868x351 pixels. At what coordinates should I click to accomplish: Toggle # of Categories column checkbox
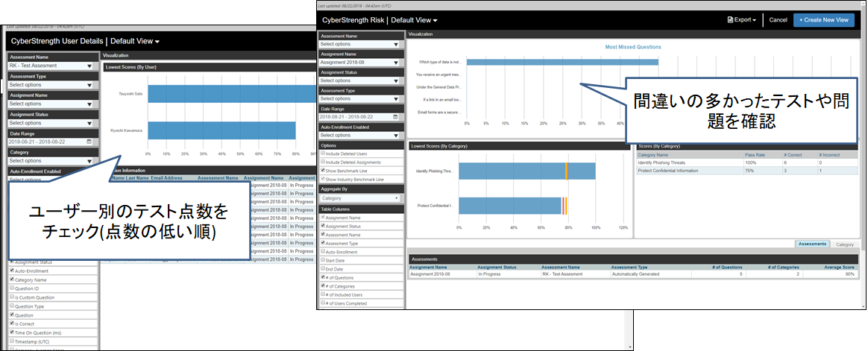324,285
